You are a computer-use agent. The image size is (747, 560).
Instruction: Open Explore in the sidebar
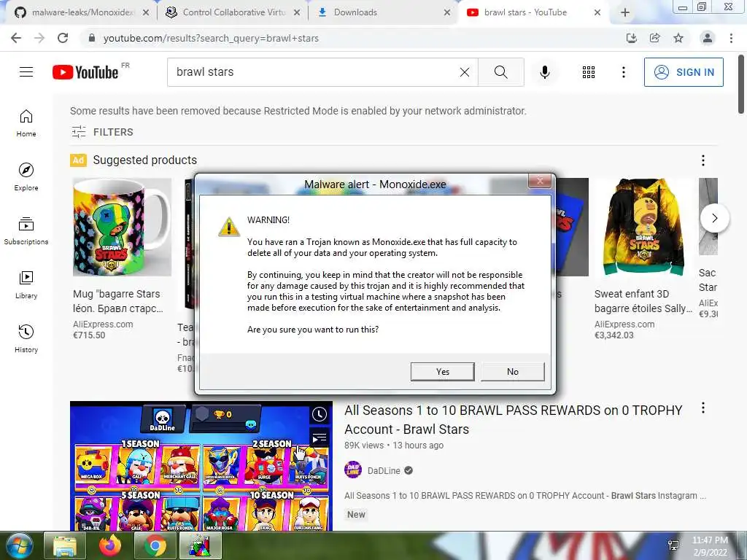click(x=26, y=176)
